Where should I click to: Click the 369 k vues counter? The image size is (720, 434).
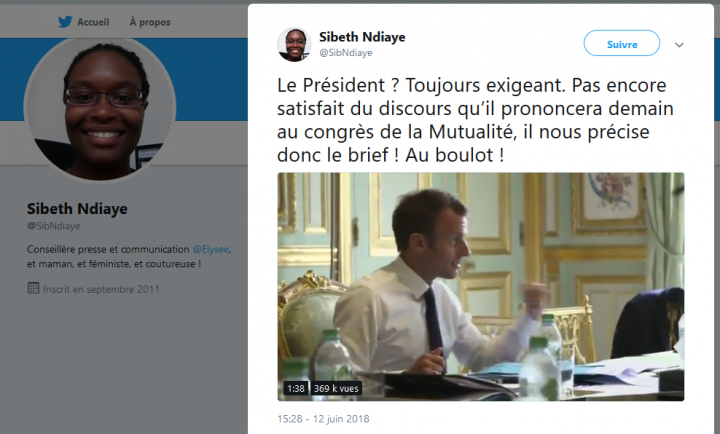click(x=336, y=389)
